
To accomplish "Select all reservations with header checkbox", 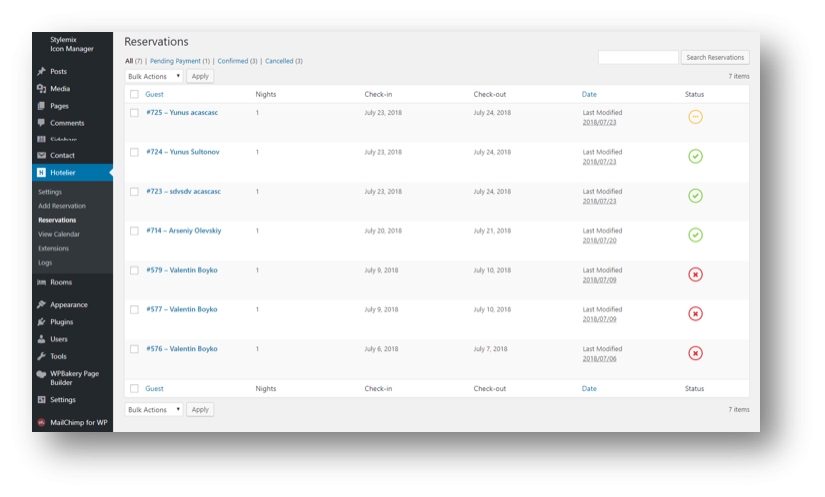I will point(134,94).
